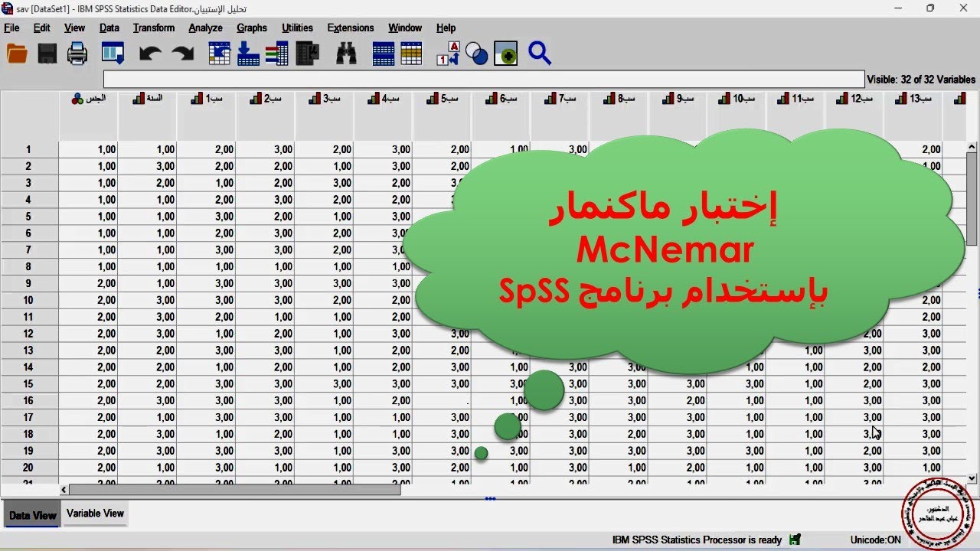
Task: Toggle Show All Variables icon
Action: (x=505, y=54)
